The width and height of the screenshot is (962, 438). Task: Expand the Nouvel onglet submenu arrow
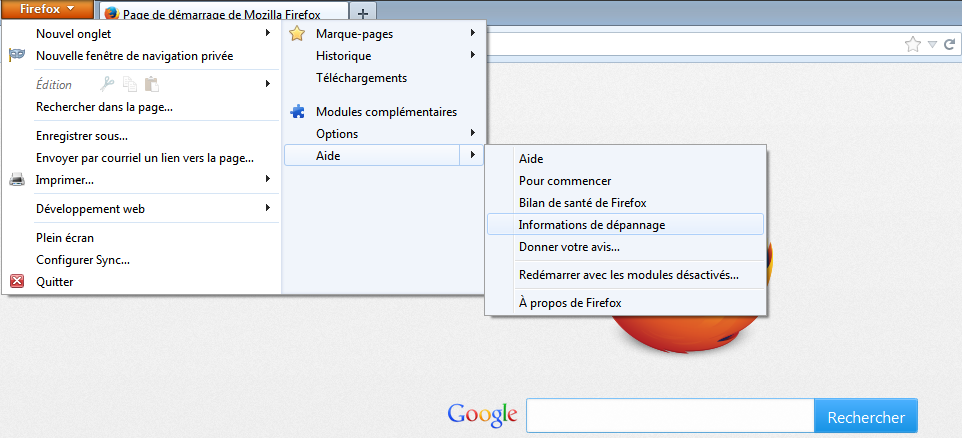coord(267,33)
